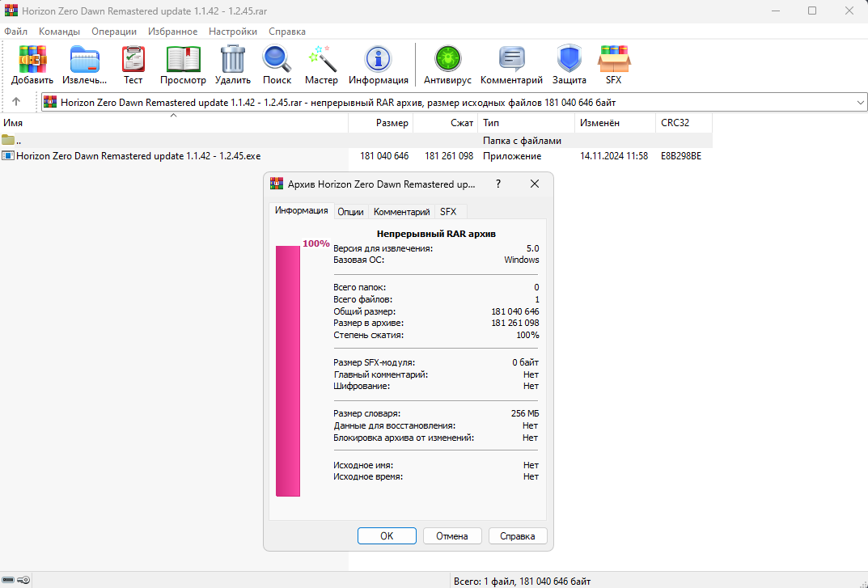The image size is (868, 588).
Task: Launch the Мастер wizard tool
Action: pyautogui.click(x=321, y=65)
